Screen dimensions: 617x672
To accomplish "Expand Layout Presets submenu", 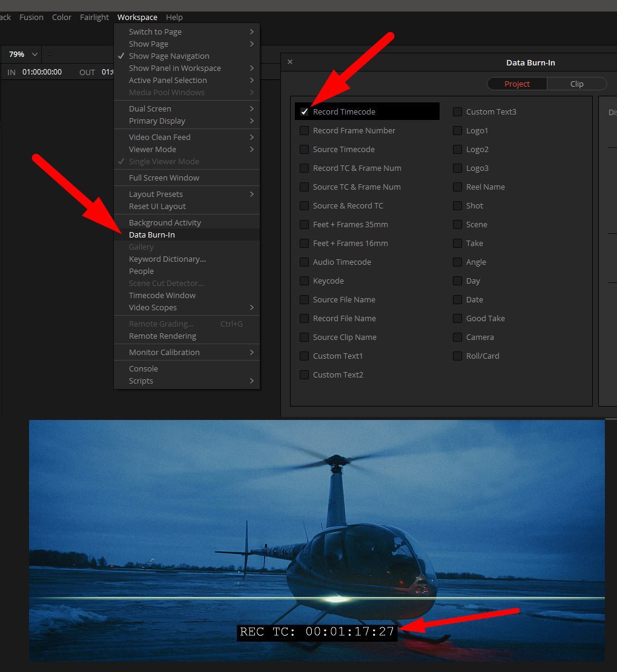I will coord(186,194).
